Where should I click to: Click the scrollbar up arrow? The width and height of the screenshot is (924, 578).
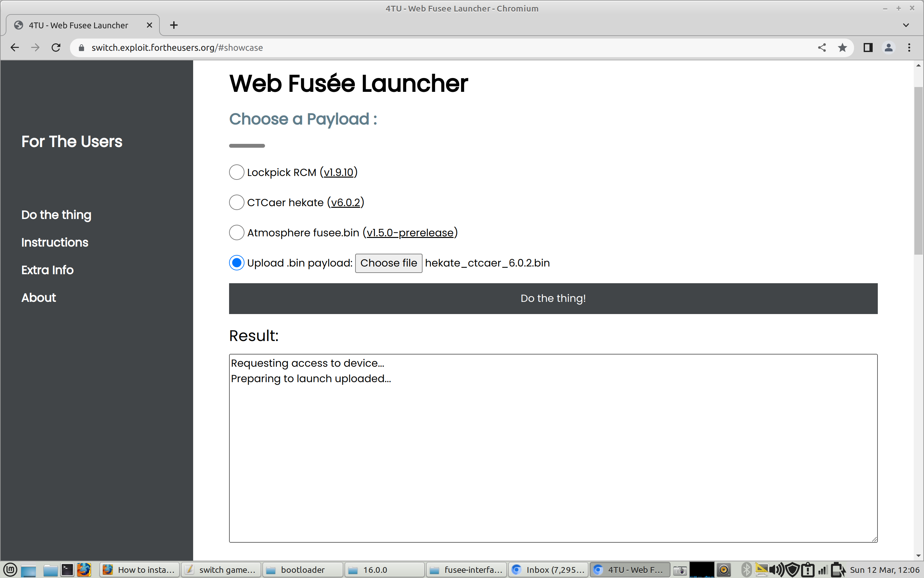918,66
